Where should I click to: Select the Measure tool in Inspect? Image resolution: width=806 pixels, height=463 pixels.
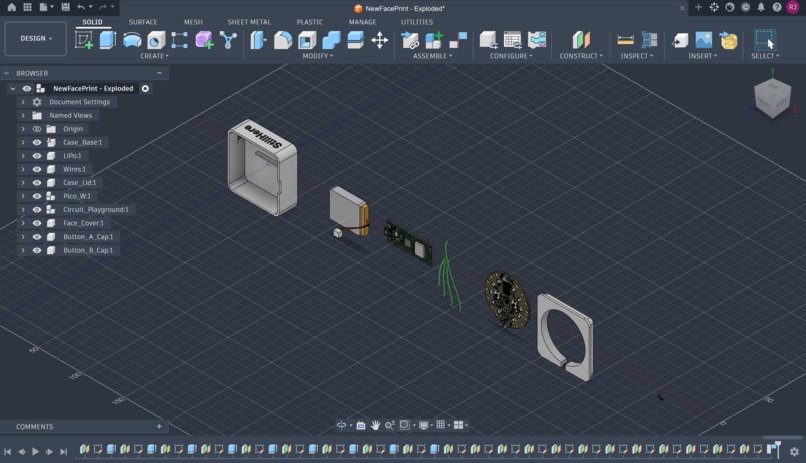(625, 40)
